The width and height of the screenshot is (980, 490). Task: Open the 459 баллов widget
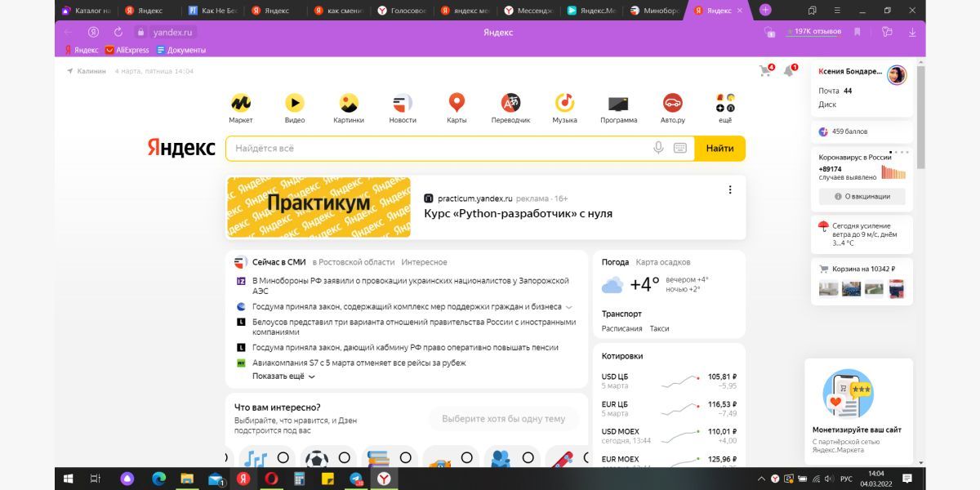pyautogui.click(x=862, y=131)
